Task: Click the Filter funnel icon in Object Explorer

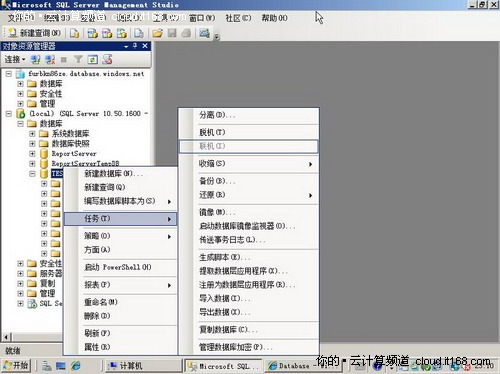Action: 78,60
